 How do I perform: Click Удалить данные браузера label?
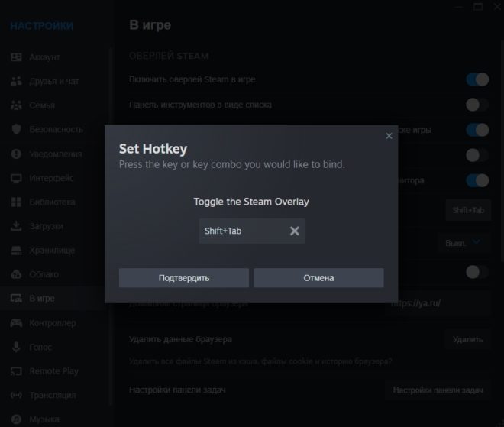pos(180,339)
